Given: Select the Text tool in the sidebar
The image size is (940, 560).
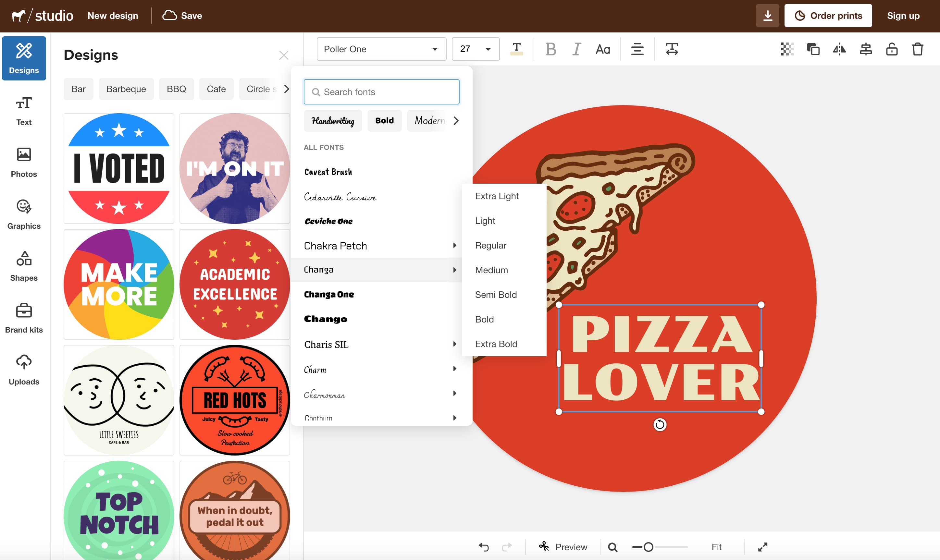Looking at the screenshot, I should tap(23, 111).
